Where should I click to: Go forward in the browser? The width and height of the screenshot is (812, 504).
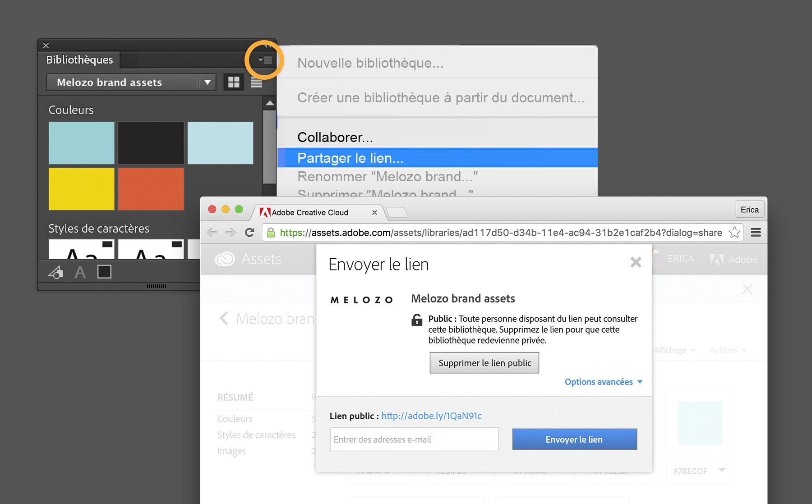pyautogui.click(x=231, y=233)
